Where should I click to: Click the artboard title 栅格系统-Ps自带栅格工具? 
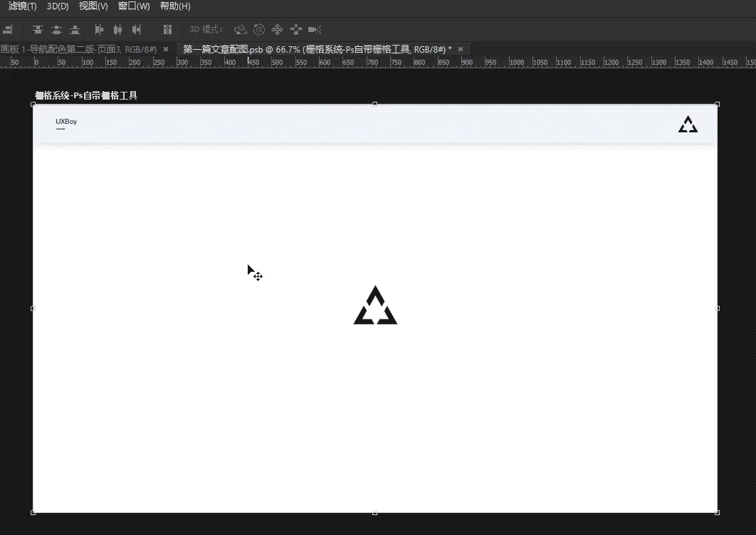coord(86,95)
